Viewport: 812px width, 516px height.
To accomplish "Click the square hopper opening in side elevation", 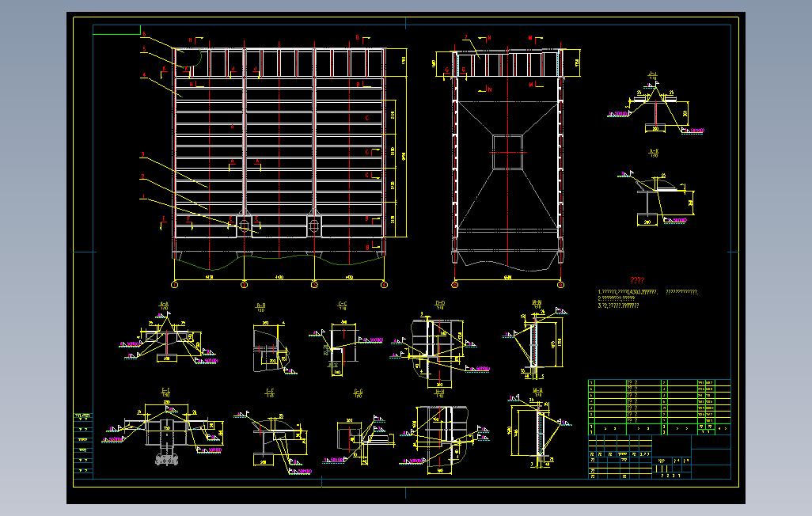I will click(507, 152).
